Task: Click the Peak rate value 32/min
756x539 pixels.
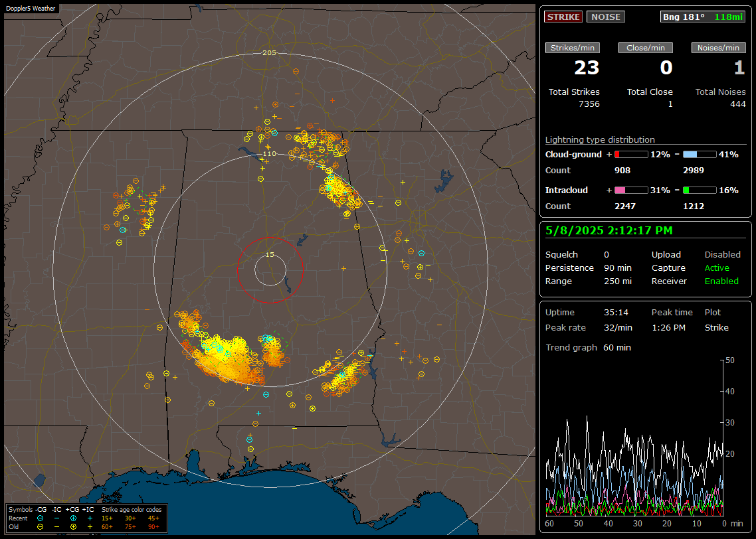Action: [618, 327]
